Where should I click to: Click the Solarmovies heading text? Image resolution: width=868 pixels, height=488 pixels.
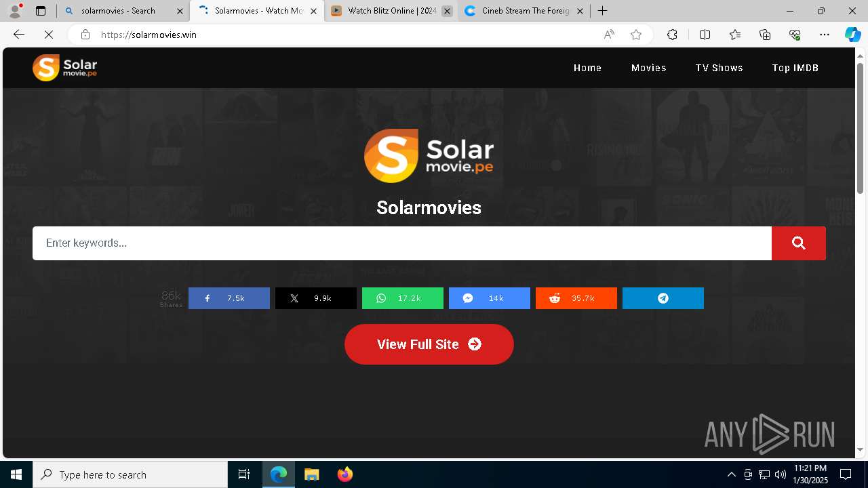coord(429,207)
